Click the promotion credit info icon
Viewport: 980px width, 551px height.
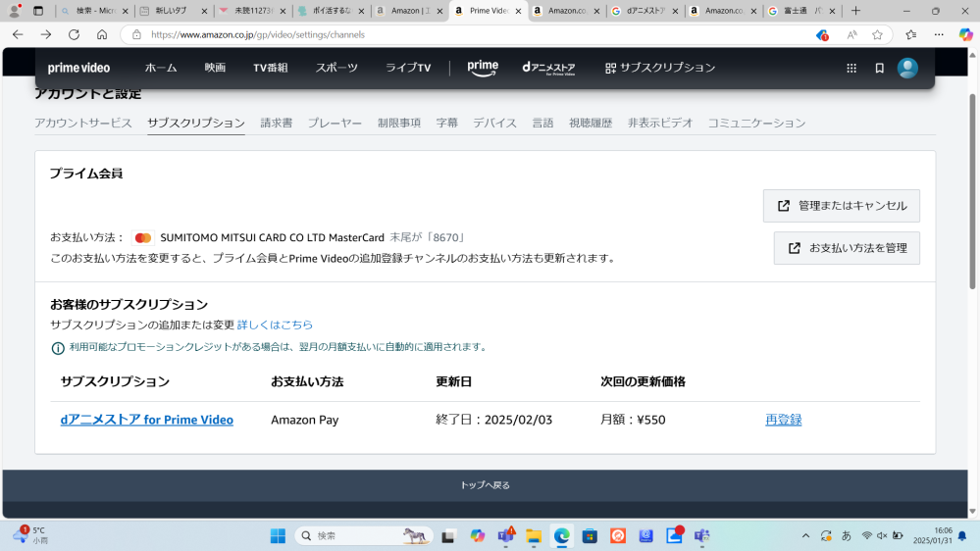(x=58, y=348)
